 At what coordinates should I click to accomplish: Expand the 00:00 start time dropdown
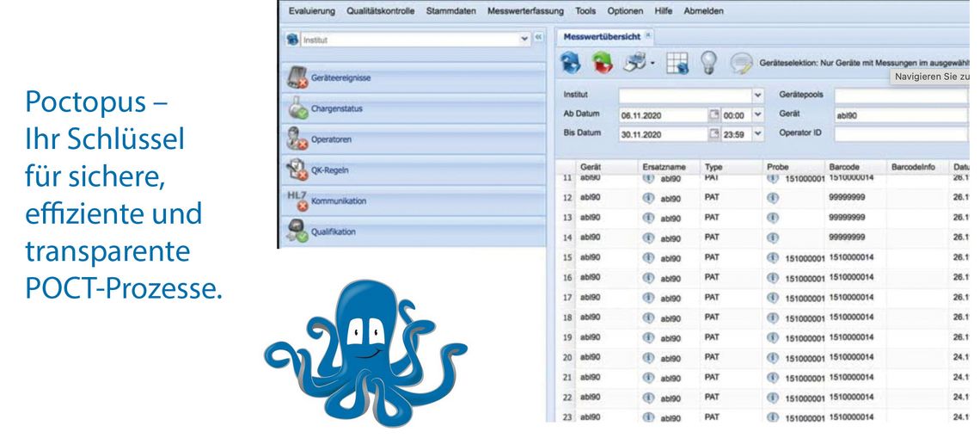tap(759, 115)
